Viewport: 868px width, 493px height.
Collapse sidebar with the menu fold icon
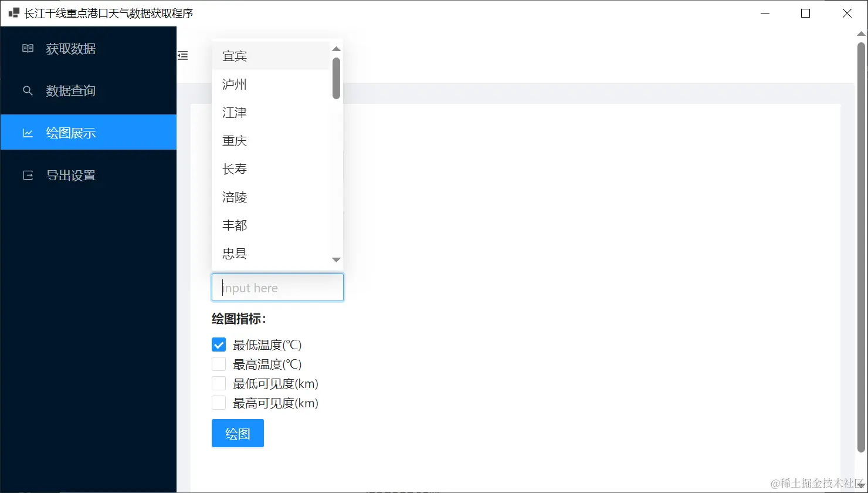tap(183, 56)
